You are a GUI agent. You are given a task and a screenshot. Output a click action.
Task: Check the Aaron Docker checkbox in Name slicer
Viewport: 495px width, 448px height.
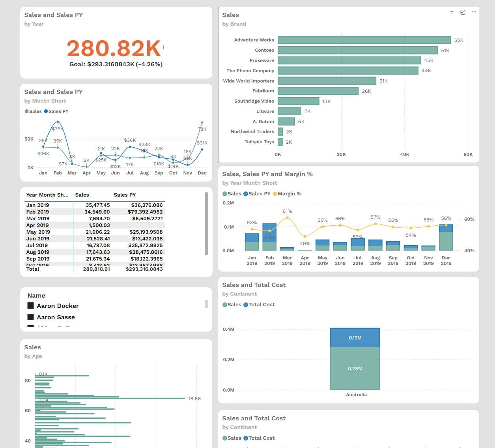click(x=30, y=306)
